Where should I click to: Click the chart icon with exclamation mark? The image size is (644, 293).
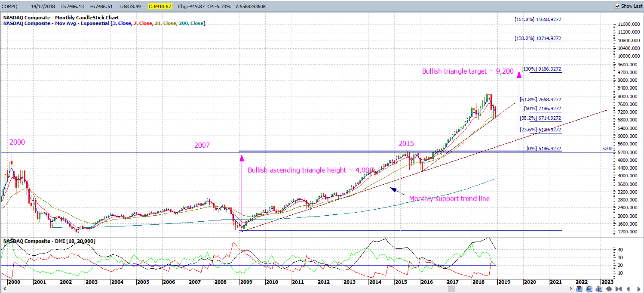click(599, 289)
